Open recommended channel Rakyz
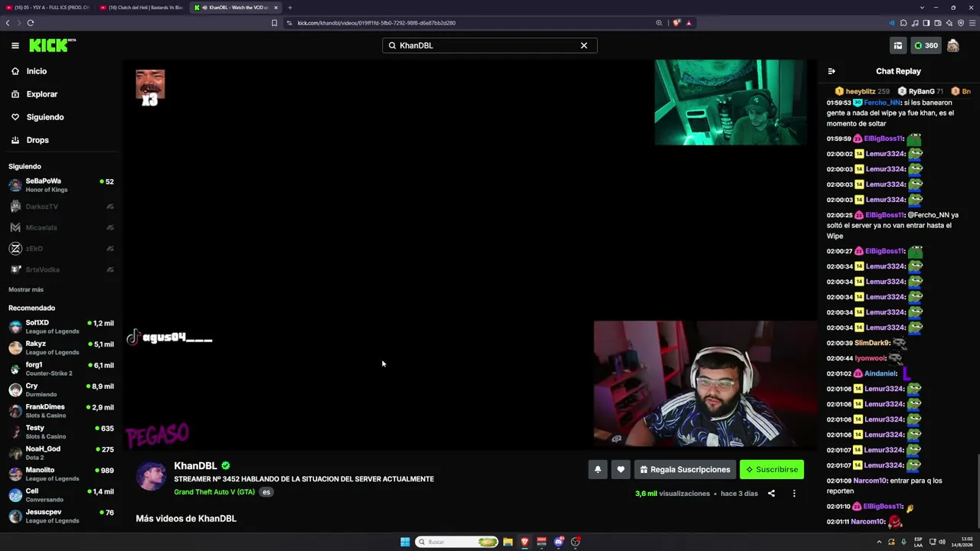Screen dimensions: 980x551 tap(61, 348)
